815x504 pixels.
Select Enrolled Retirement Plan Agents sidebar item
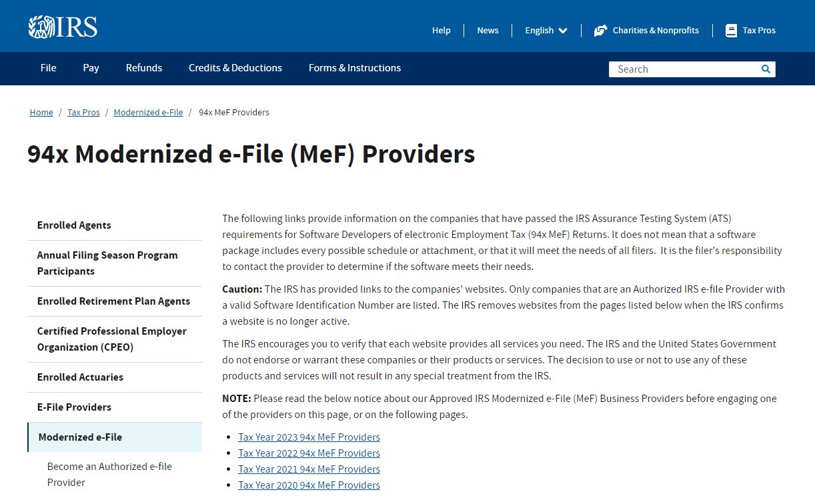[x=115, y=301]
